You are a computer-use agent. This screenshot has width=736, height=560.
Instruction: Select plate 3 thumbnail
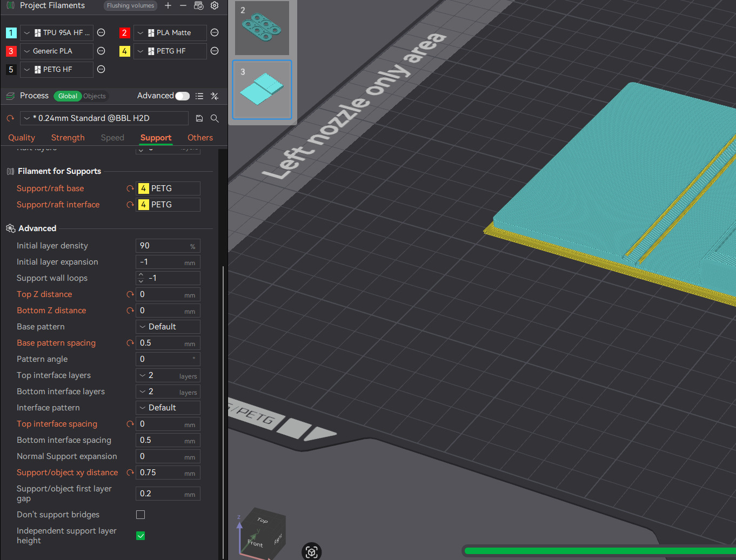262,90
